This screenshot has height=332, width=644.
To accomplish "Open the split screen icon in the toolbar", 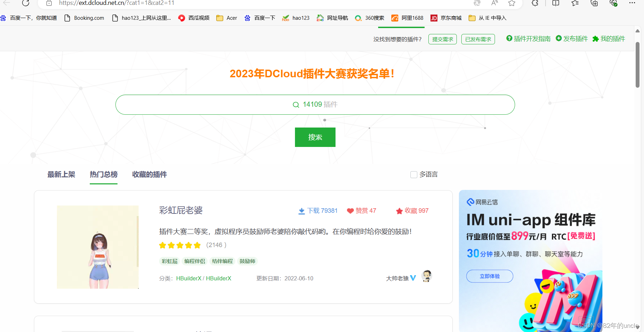I will [555, 3].
